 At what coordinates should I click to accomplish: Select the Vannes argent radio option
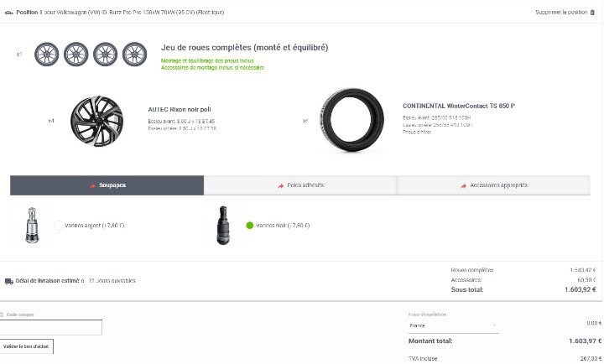pyautogui.click(x=58, y=226)
